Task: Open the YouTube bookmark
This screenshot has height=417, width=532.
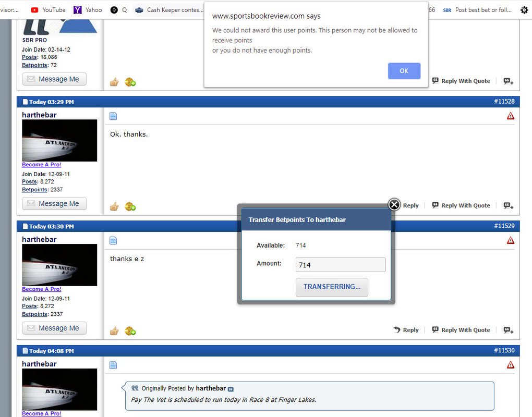Action: [x=48, y=10]
